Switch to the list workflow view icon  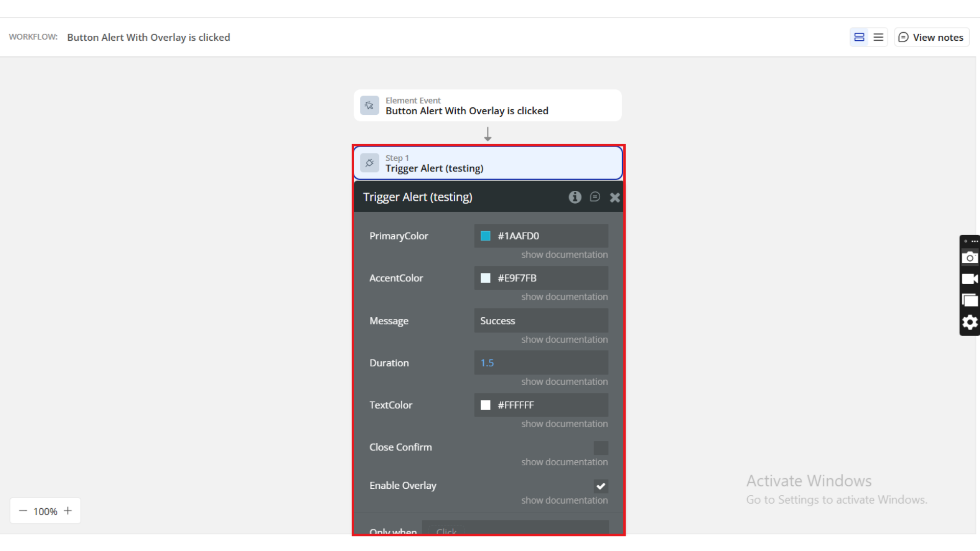(x=878, y=37)
